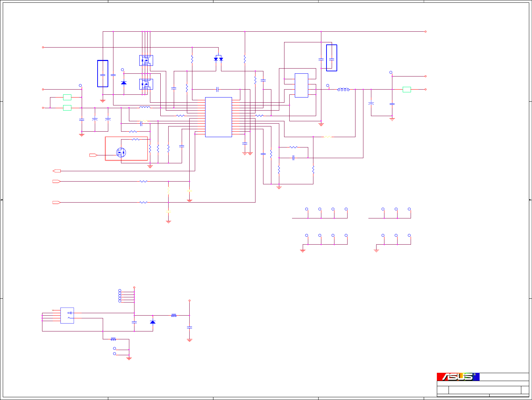The height and width of the screenshot is (400, 532).
Task: Select the no-connect X marker on the jack
Action: (x=52, y=310)
